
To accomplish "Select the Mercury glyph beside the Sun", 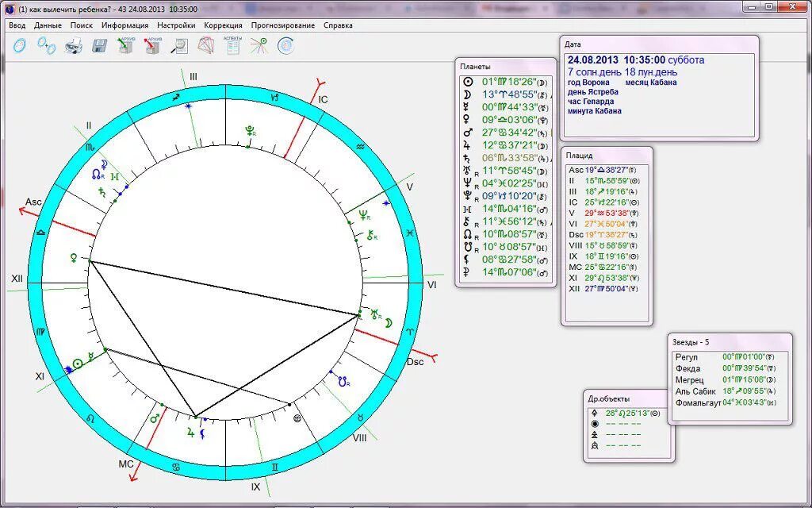I will [90, 356].
